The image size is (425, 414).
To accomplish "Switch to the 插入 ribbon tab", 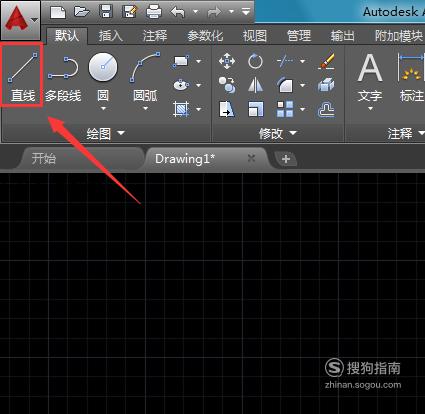I will [x=110, y=35].
